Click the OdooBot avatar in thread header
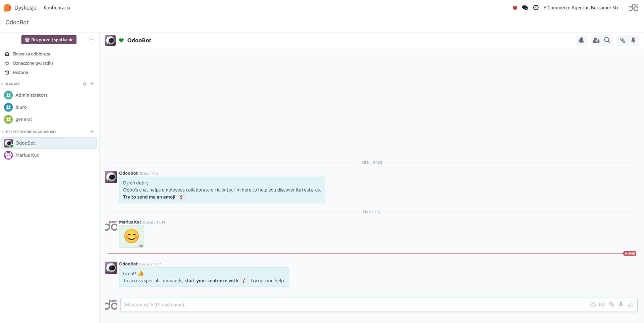The width and height of the screenshot is (644, 323). tap(110, 40)
